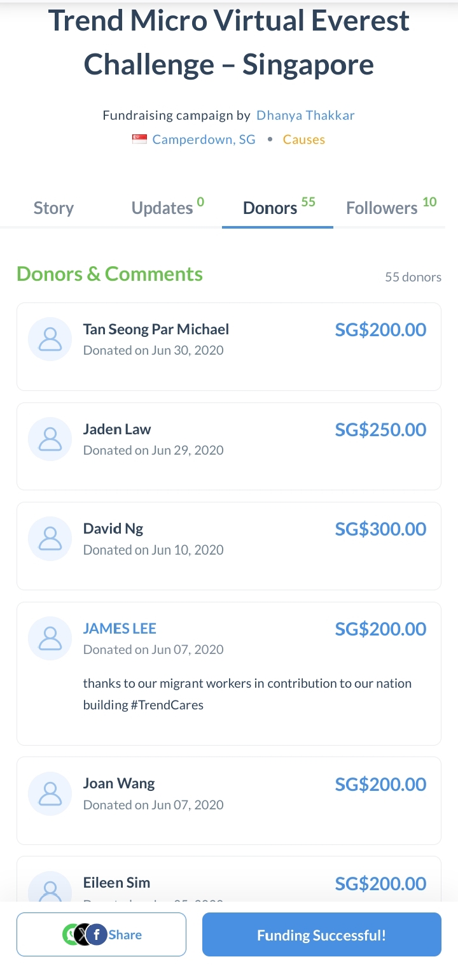The image size is (458, 980).
Task: Click Tan Seong Par Michael's avatar icon
Action: [x=50, y=339]
